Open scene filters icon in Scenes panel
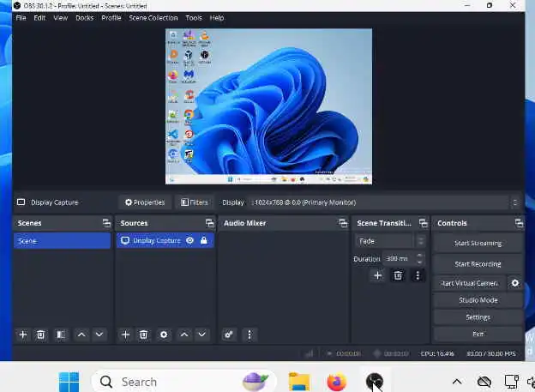This screenshot has width=535, height=392. tap(61, 335)
